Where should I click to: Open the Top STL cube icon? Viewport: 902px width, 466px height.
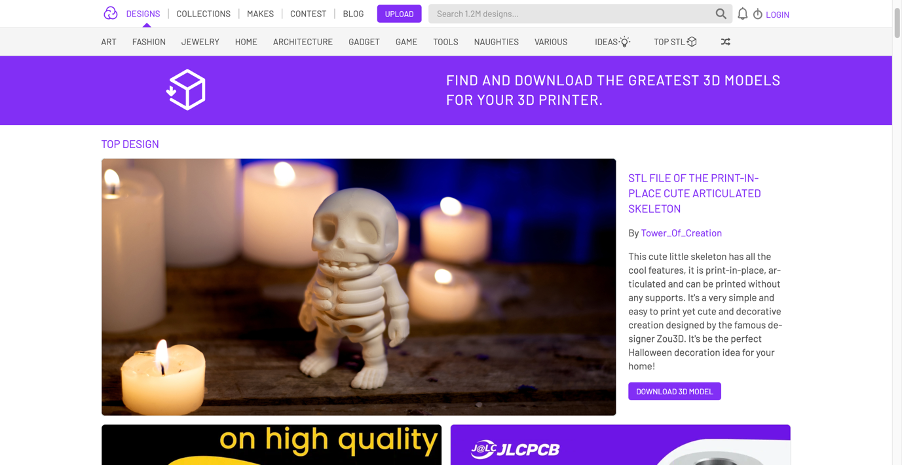coord(691,41)
